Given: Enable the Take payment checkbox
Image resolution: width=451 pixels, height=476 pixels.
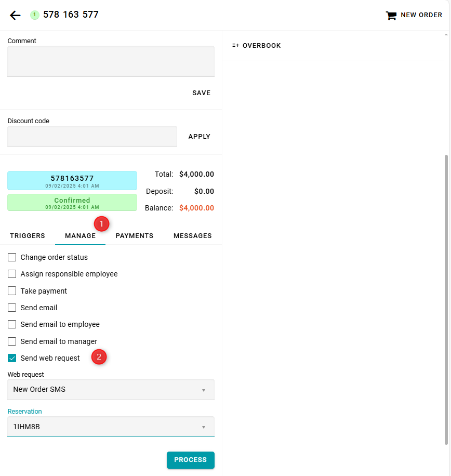Looking at the screenshot, I should click(x=12, y=291).
